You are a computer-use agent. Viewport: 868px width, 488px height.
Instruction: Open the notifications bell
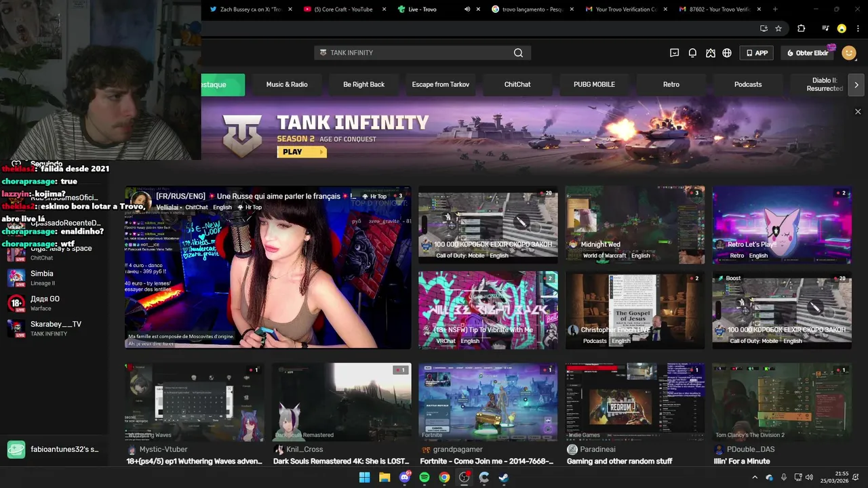click(x=692, y=53)
